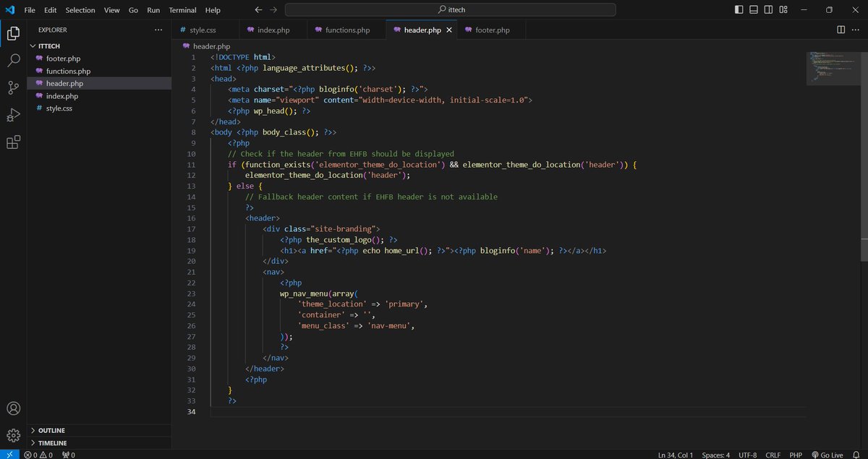Open the Extensions view

(13, 142)
